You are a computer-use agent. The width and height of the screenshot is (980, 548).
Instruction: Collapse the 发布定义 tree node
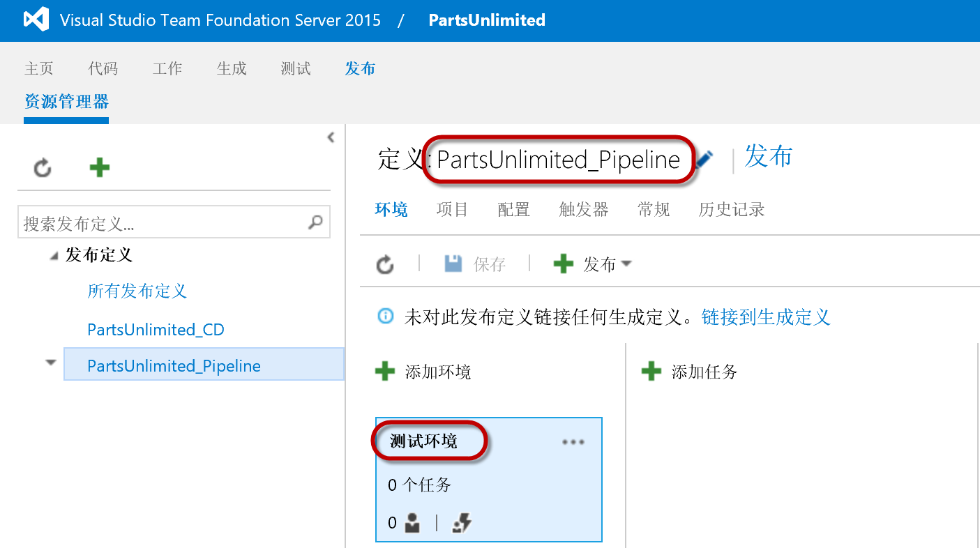coord(54,257)
